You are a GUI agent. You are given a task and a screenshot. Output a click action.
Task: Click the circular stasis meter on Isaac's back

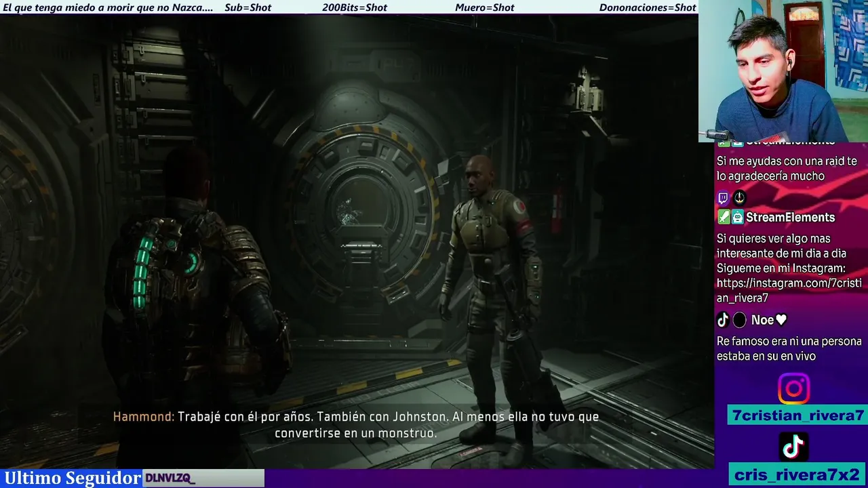pyautogui.click(x=192, y=262)
